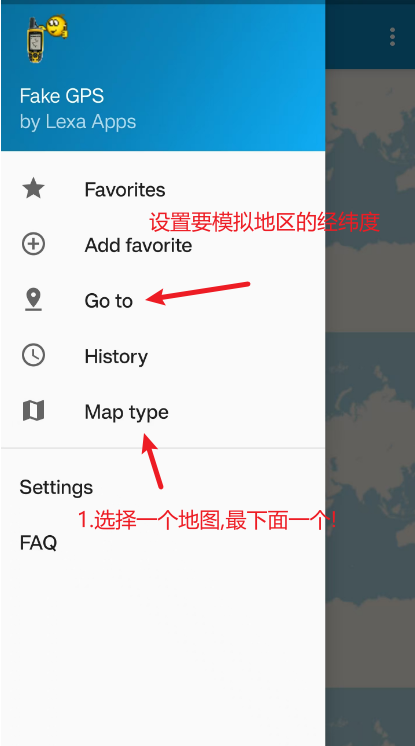Image resolution: width=415 pixels, height=746 pixels.
Task: Click the red Chinese annotation about choosing a map
Action: coord(208,521)
